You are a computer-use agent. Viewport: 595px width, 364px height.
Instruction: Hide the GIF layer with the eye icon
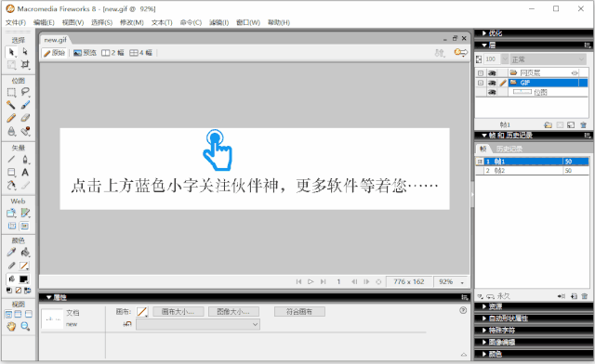[492, 83]
